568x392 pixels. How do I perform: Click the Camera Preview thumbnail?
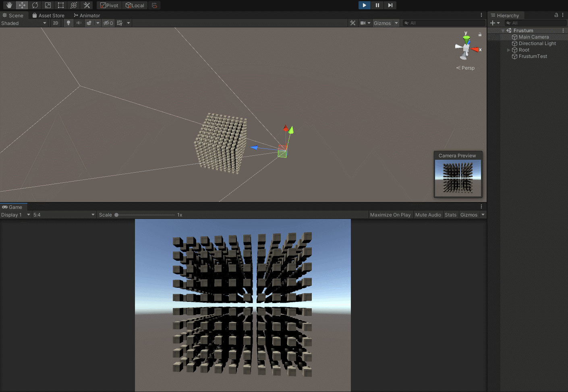(x=458, y=178)
